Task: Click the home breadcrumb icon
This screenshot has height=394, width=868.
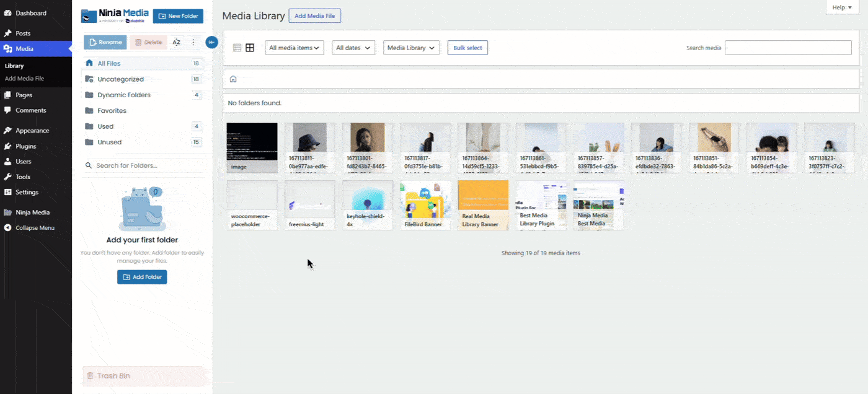Action: pyautogui.click(x=233, y=79)
